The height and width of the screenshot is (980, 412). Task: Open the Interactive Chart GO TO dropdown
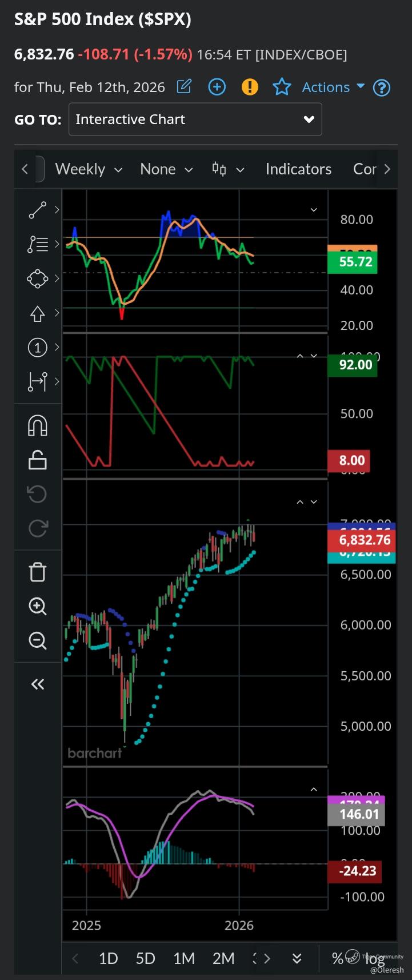click(195, 119)
